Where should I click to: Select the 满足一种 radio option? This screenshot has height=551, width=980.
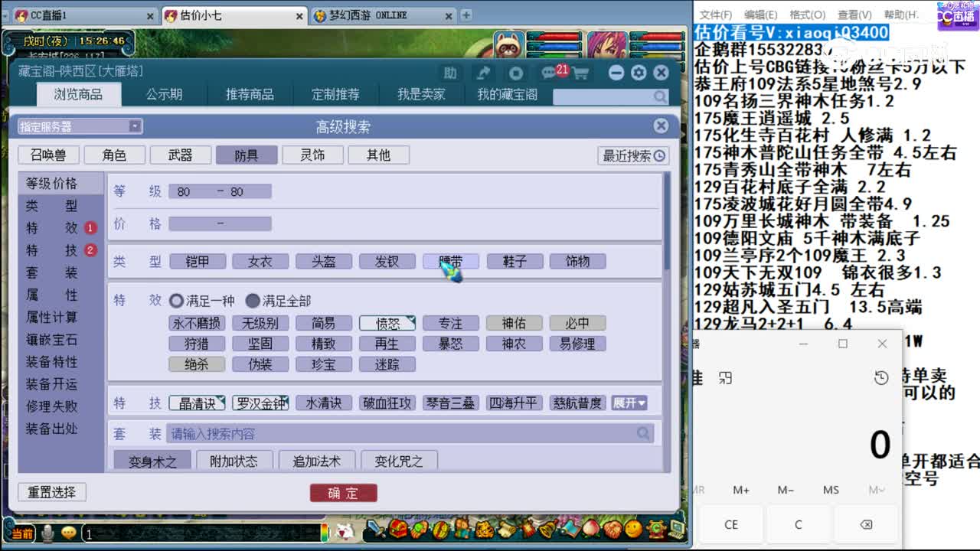[x=177, y=301]
